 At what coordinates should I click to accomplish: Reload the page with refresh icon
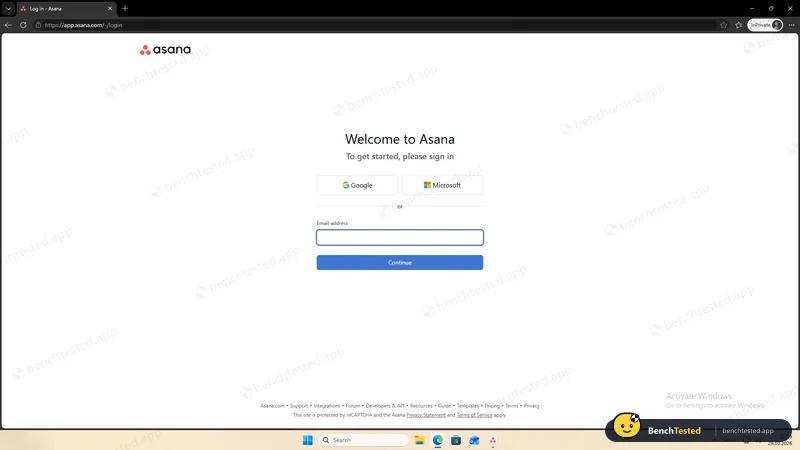23,25
